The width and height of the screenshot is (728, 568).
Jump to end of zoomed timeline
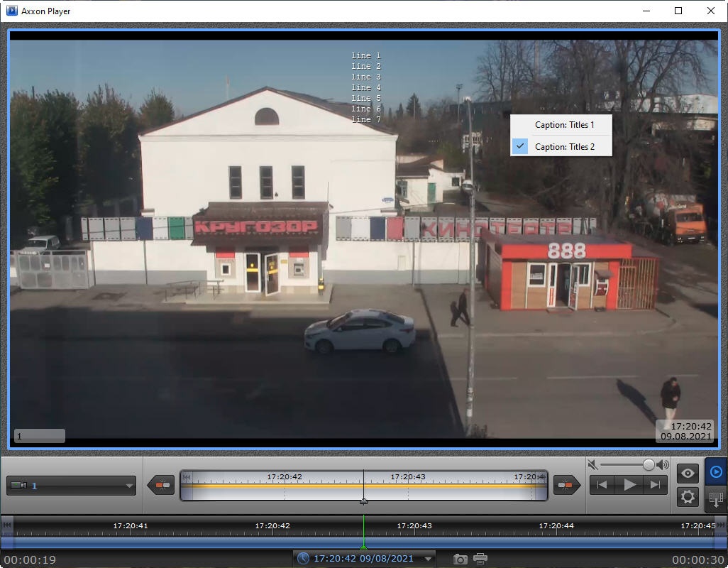541,477
